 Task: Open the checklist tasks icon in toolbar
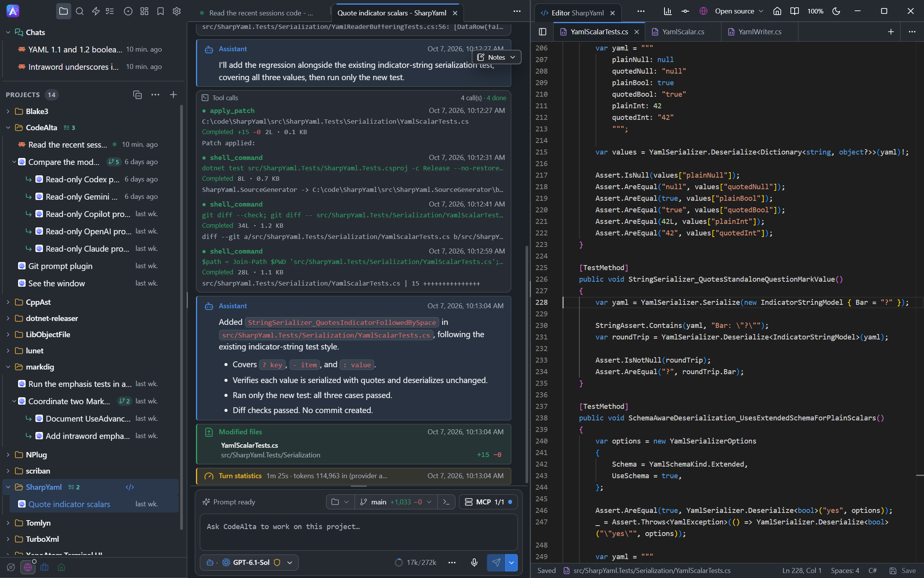[x=110, y=12]
